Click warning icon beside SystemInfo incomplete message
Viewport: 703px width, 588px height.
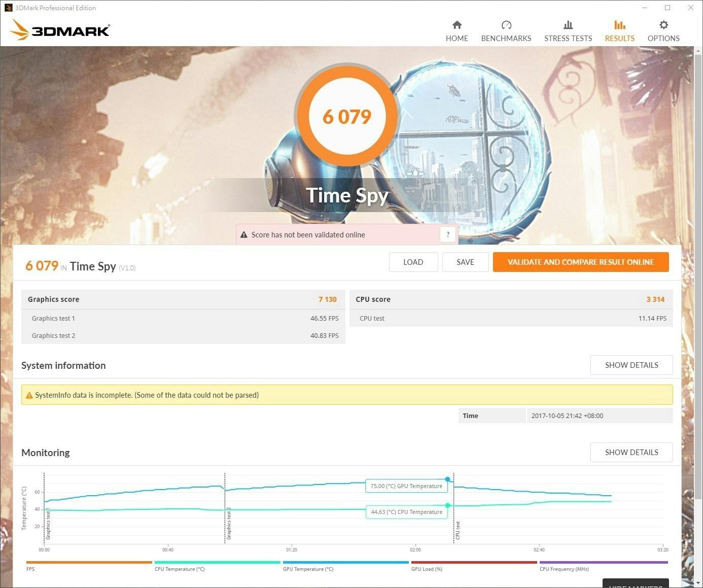click(29, 395)
